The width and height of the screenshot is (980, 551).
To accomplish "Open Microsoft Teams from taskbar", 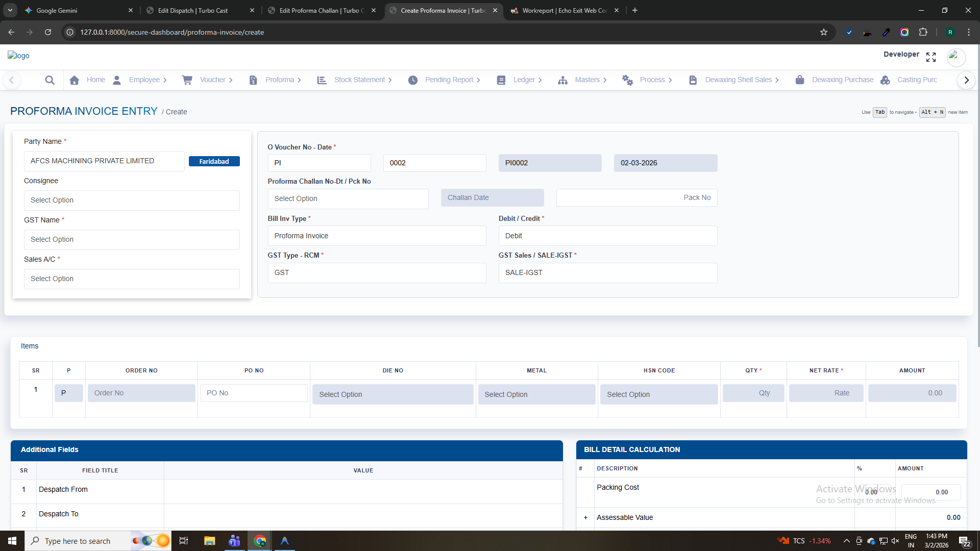I will (234, 541).
